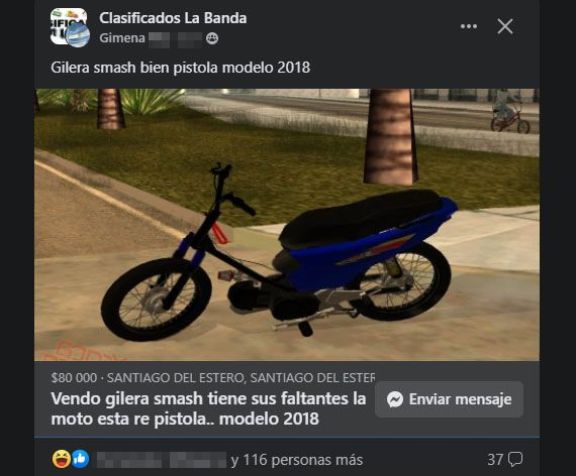Click the comment bubble icon
Image resolution: width=576 pixels, height=476 pixels.
(515, 459)
